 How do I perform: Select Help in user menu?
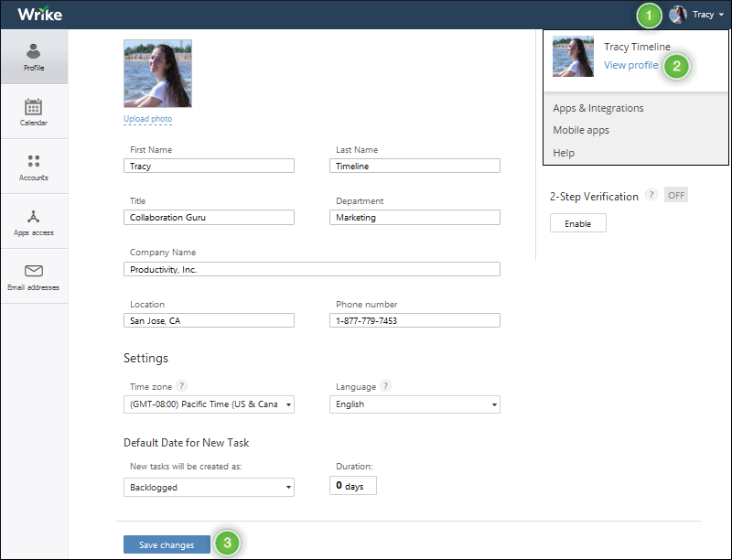[x=564, y=153]
